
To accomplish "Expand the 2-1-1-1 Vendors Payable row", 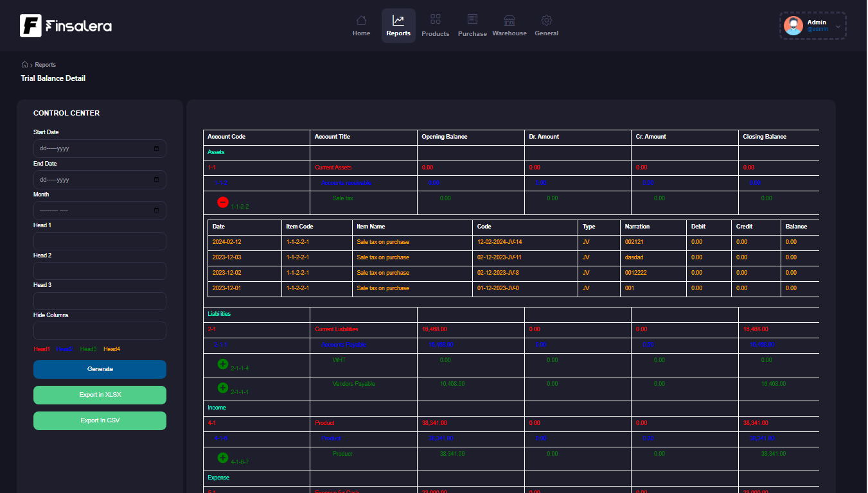I will coord(223,388).
